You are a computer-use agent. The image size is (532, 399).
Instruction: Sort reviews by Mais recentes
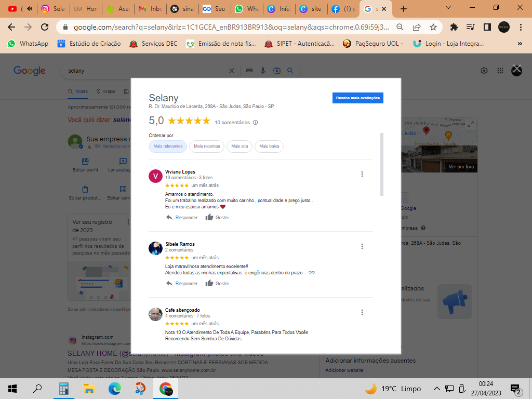pos(207,146)
